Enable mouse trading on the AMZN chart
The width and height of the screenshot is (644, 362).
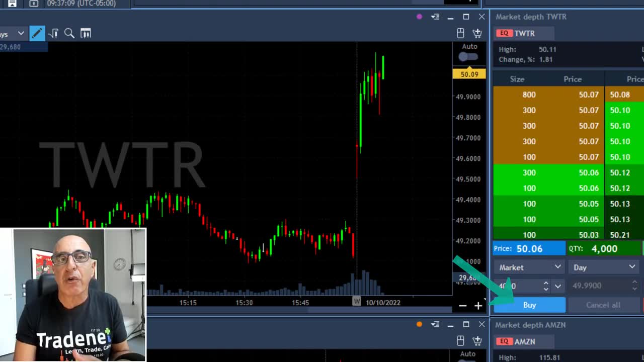pos(460,341)
